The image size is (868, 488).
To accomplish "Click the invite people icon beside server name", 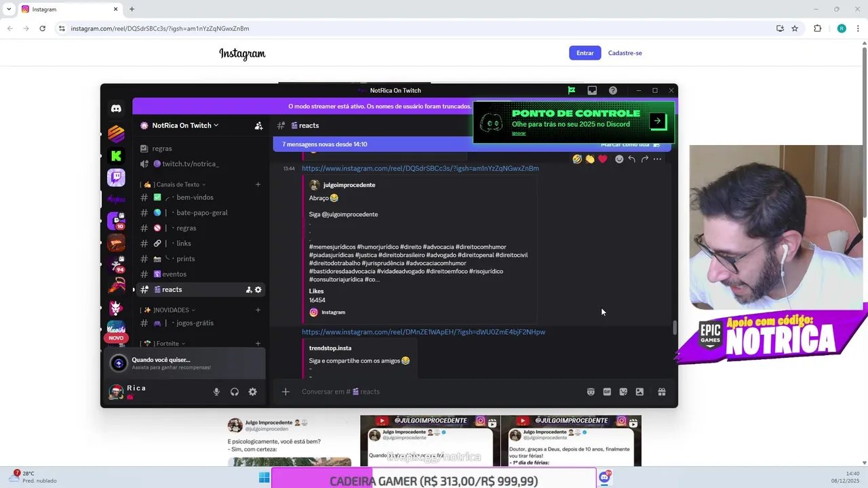I will click(258, 125).
